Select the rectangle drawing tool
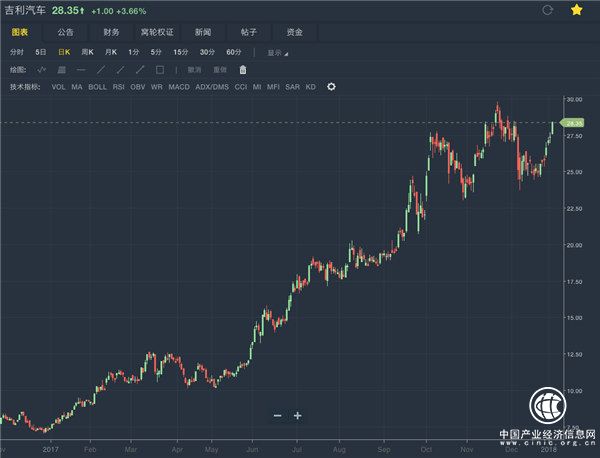 160,69
